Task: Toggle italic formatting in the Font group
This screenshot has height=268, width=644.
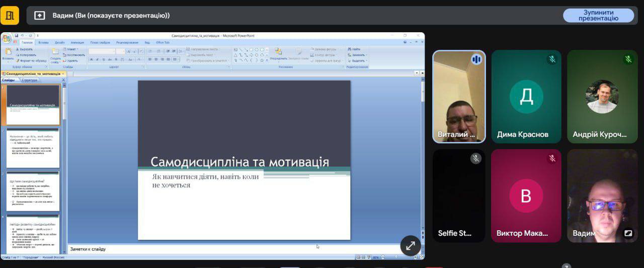Action: click(x=97, y=60)
